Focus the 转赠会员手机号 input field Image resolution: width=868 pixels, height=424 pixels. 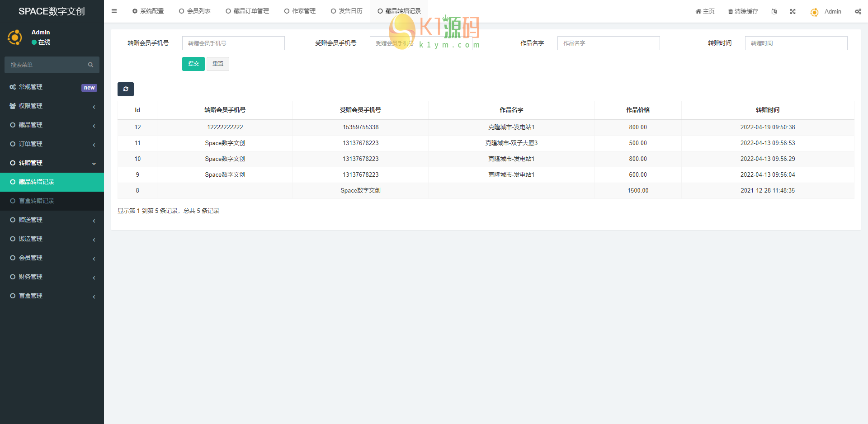click(x=233, y=43)
